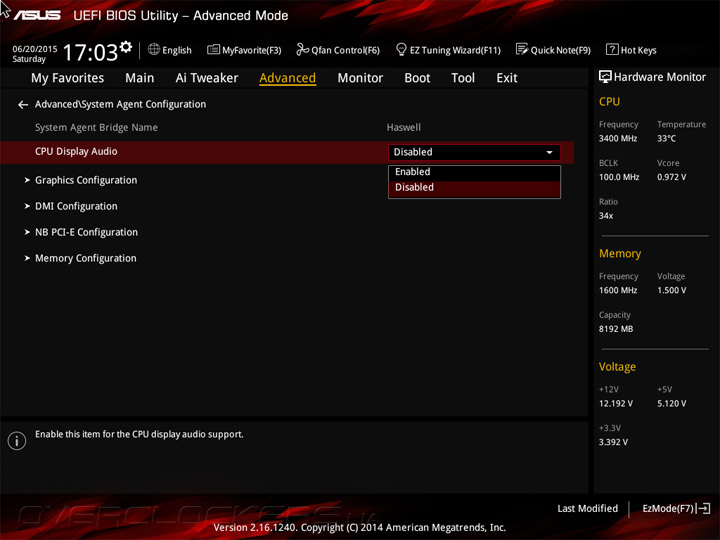Screen dimensions: 720x540
Task: Expand NB PCI-E Configuration submenu
Action: click(86, 232)
